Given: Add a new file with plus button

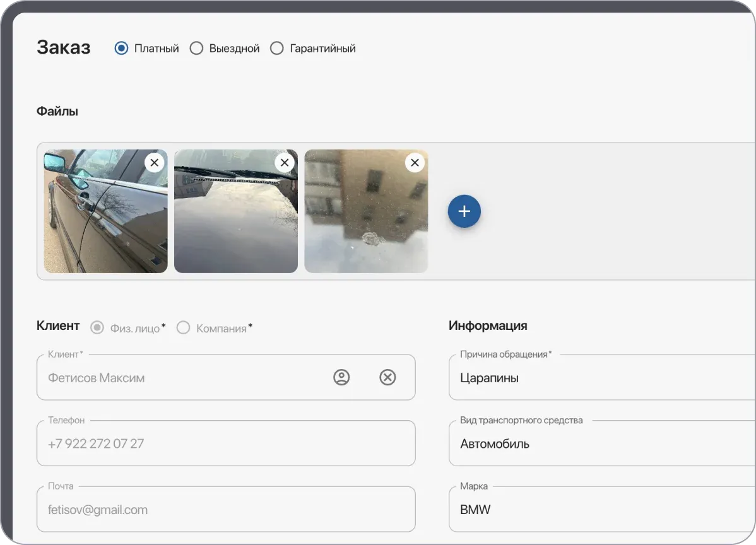Looking at the screenshot, I should [464, 211].
